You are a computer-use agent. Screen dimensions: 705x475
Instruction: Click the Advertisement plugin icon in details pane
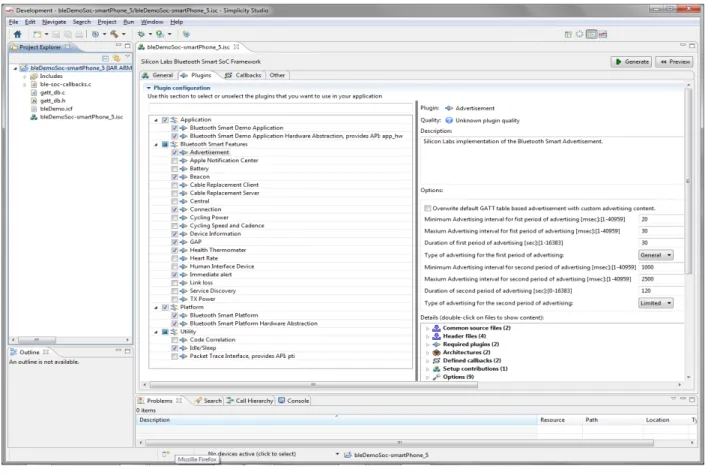pos(449,108)
